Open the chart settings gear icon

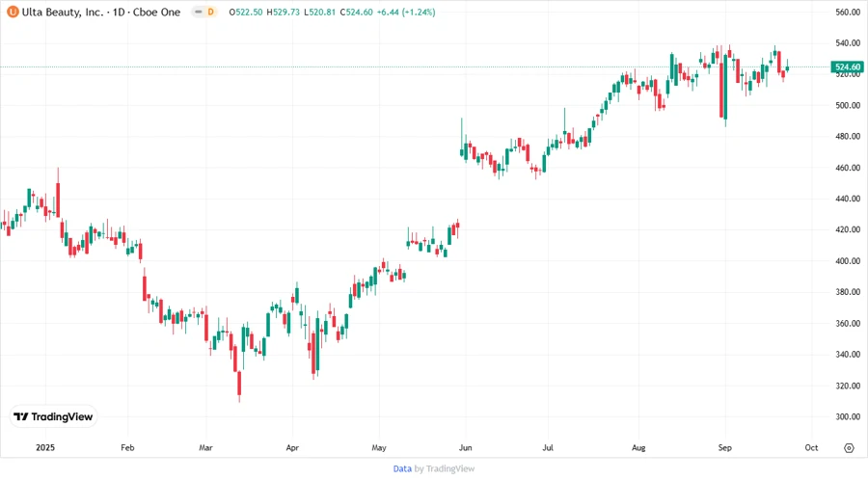point(849,448)
